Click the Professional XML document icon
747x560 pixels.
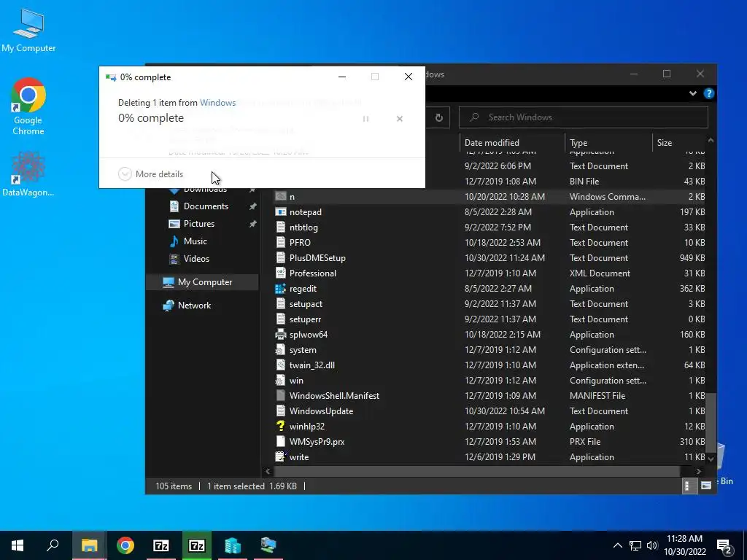[x=281, y=273]
